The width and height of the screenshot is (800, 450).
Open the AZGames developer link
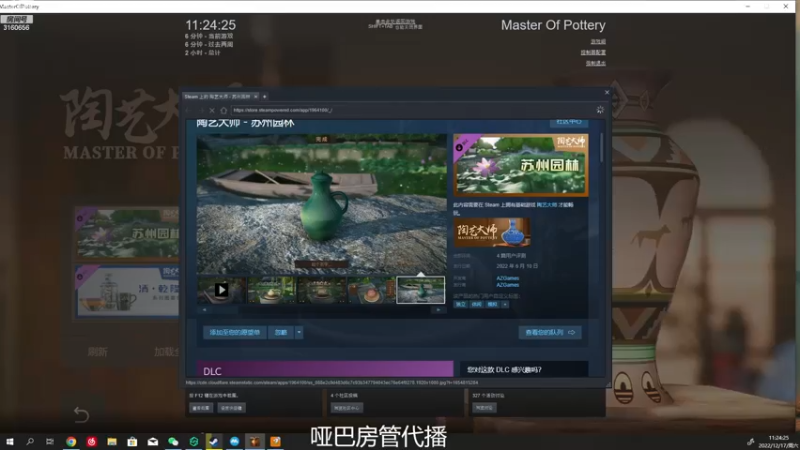[508, 278]
